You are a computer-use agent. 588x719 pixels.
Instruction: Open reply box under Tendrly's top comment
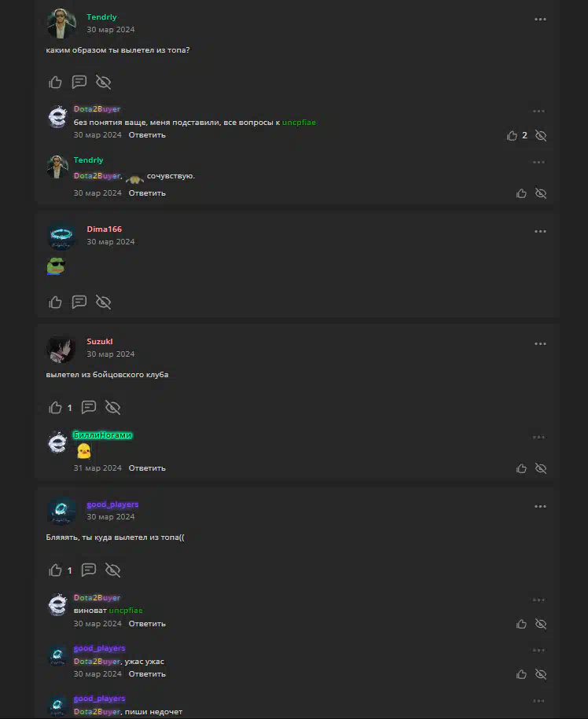(x=79, y=82)
